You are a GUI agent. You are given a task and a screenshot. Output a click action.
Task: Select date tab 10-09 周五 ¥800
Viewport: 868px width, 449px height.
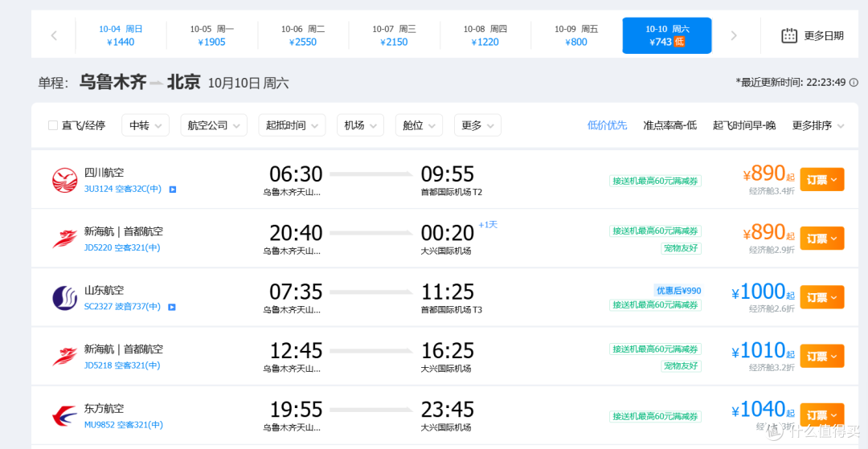click(576, 36)
